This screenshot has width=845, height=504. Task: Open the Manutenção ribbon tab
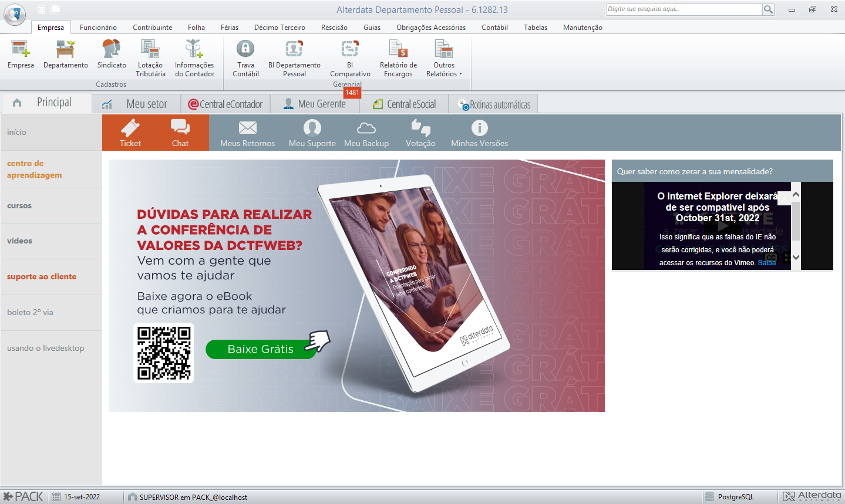point(583,28)
